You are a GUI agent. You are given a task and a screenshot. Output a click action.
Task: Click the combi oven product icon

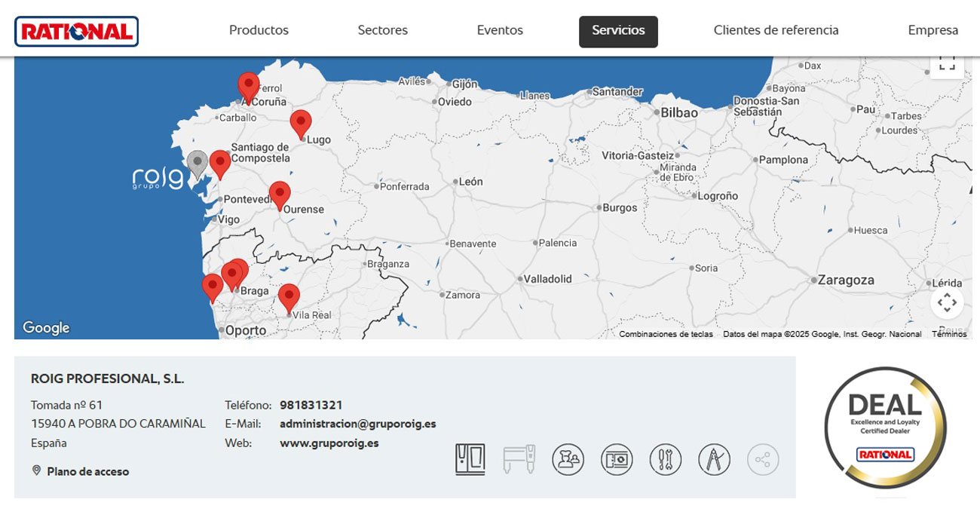pyautogui.click(x=469, y=458)
